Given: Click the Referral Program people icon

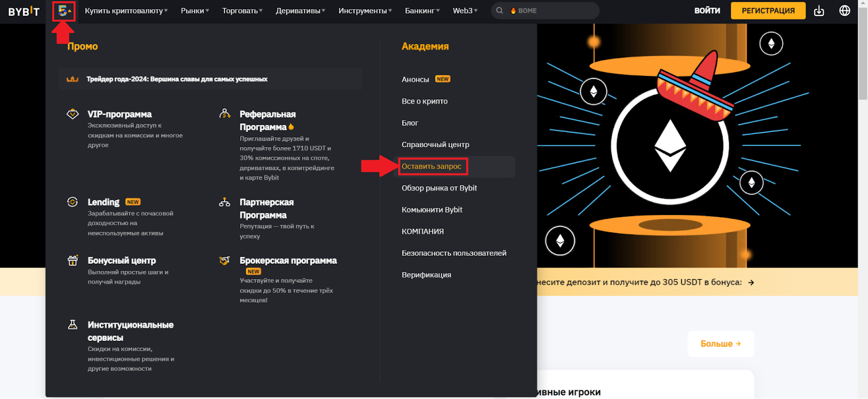Looking at the screenshot, I should tap(225, 114).
